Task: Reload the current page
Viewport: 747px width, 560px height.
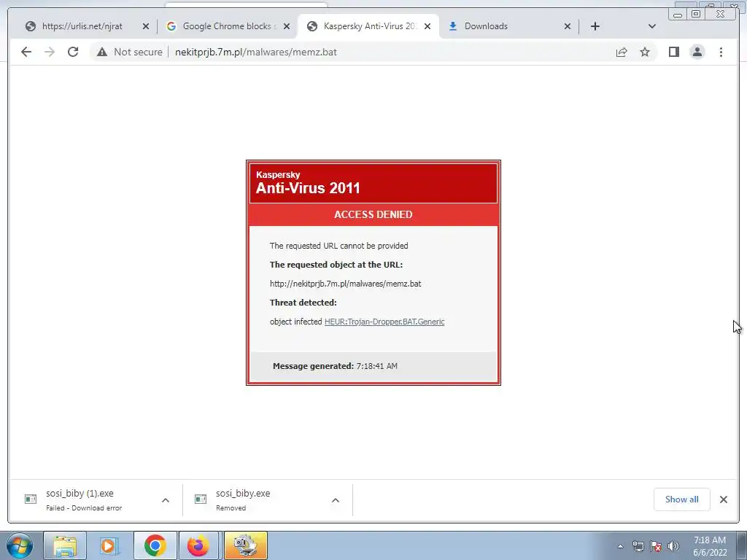Action: (x=73, y=52)
